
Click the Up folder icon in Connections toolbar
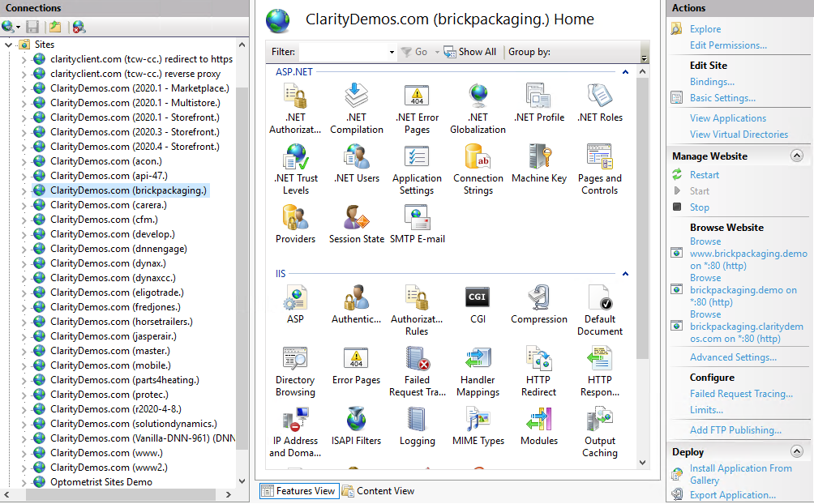tap(55, 27)
